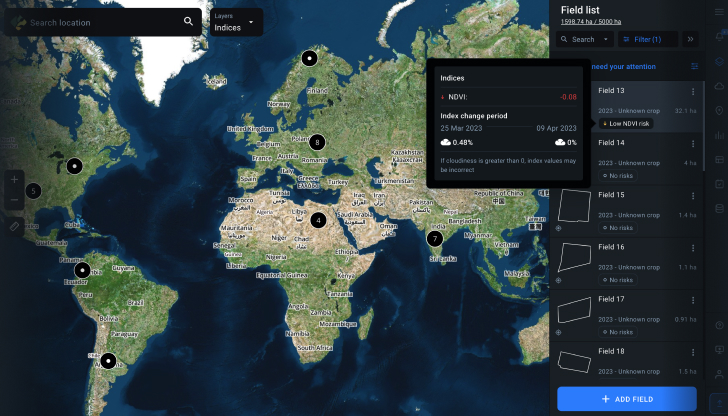Open the hamburger menu in sidebar
Screen dimensions: 728x416
(719, 12)
